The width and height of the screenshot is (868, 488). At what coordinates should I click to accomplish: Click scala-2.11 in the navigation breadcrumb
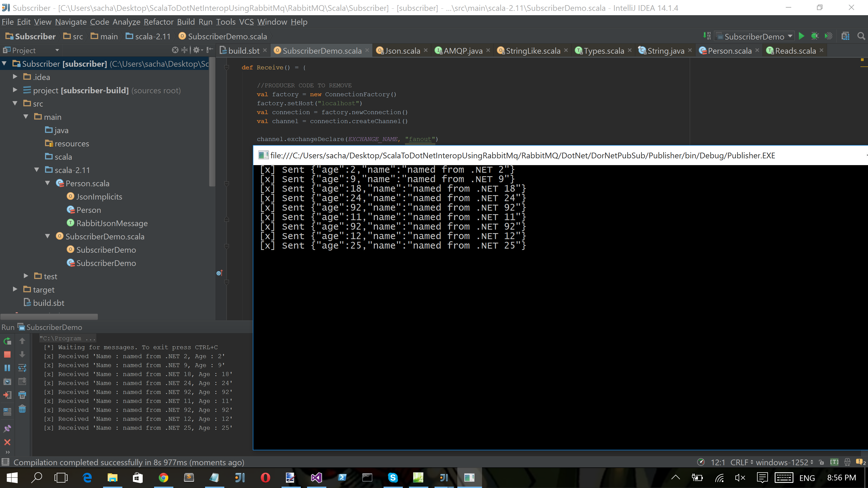click(149, 36)
